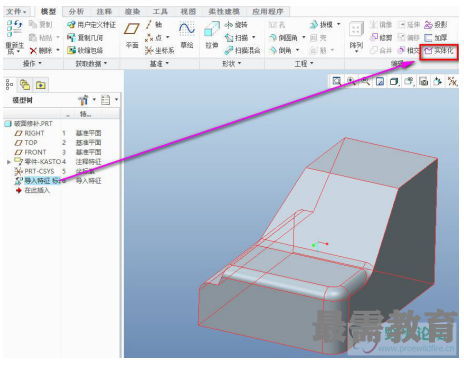Switch to model tree navigator tab
464x366 pixels.
pyautogui.click(x=9, y=85)
